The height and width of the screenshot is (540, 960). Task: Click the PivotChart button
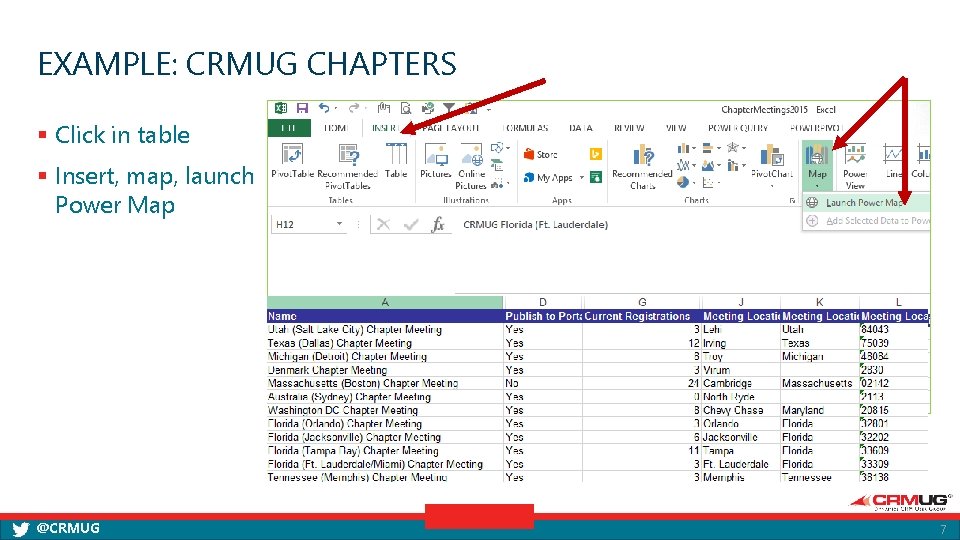[x=772, y=165]
